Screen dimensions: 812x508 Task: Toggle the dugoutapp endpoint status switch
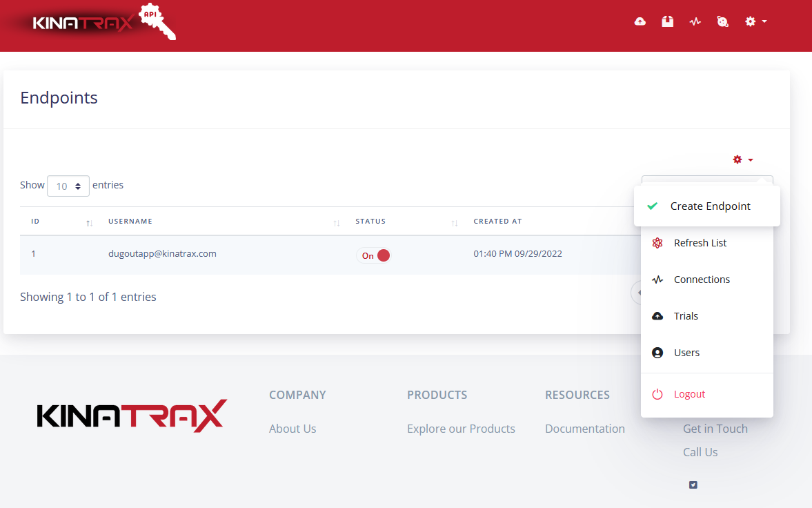click(374, 255)
